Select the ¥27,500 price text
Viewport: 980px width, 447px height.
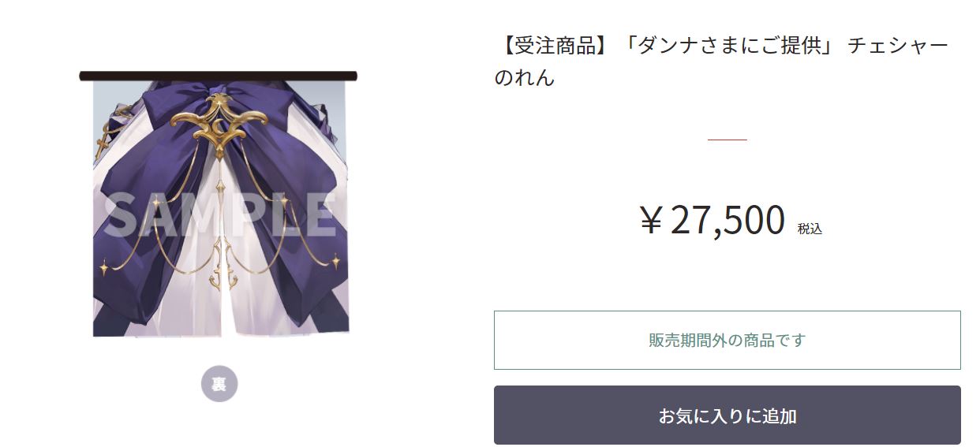click(713, 220)
